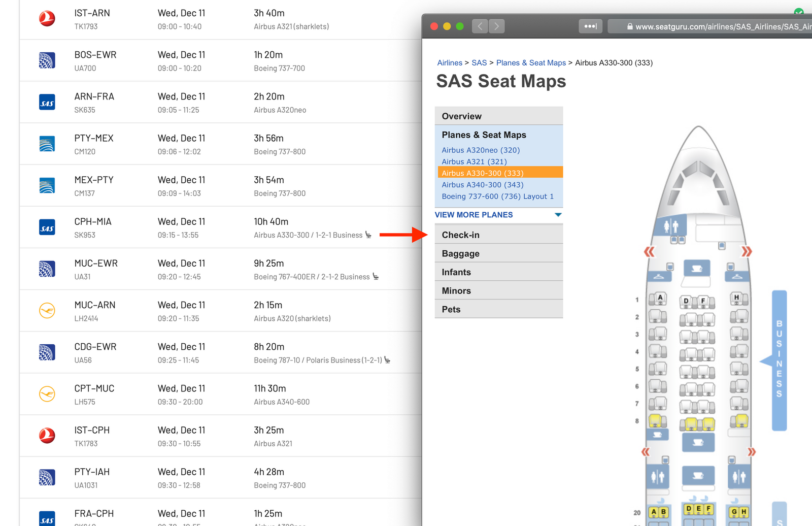Image resolution: width=812 pixels, height=526 pixels.
Task: Open the browser's three-dots toolbar button
Action: 591,26
